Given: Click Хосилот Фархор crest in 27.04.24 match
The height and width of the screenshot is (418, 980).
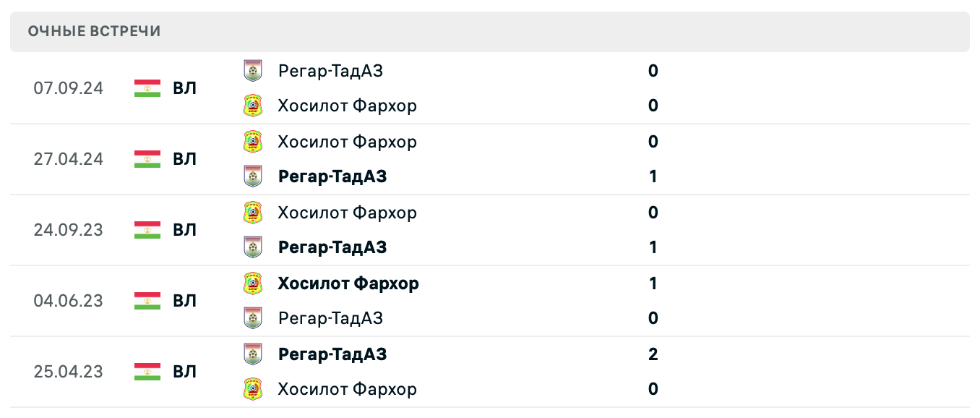Looking at the screenshot, I should (253, 142).
